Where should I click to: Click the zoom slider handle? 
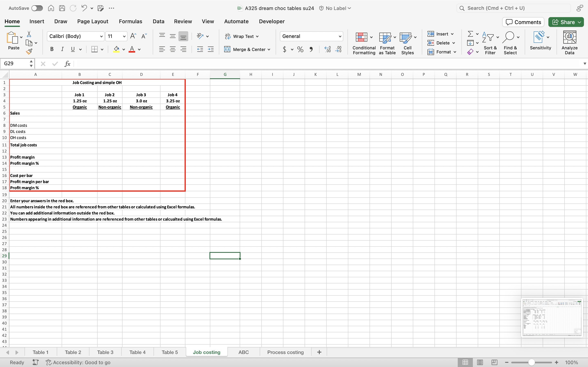click(x=531, y=362)
